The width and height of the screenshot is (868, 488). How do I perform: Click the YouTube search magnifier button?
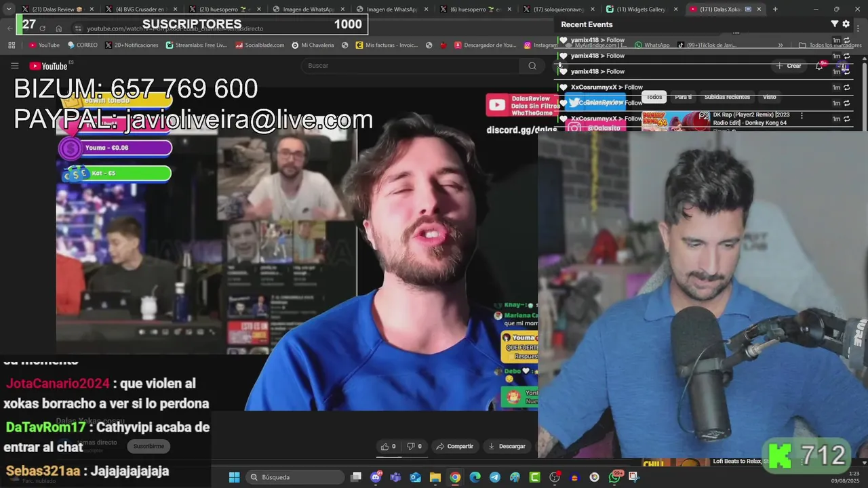[532, 66]
